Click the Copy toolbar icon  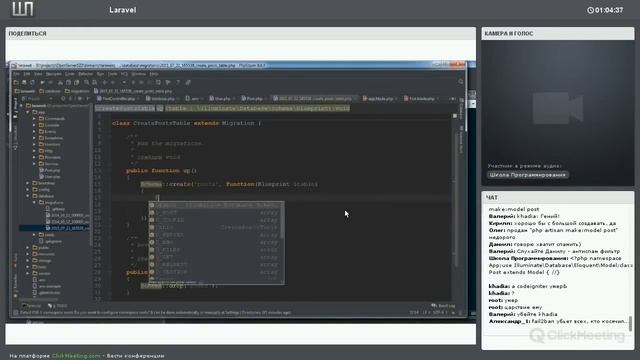point(68,82)
